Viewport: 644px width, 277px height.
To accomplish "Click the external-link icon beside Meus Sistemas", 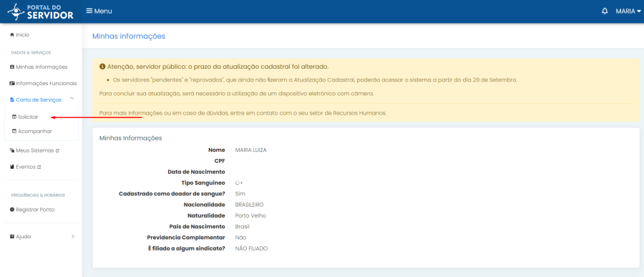I will point(57,151).
